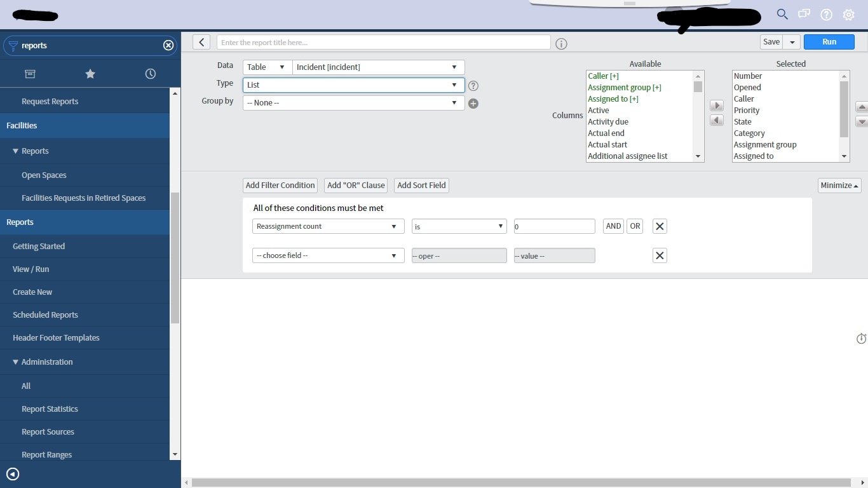The height and width of the screenshot is (488, 868).
Task: Open the global search magnifier icon
Action: 782,14
